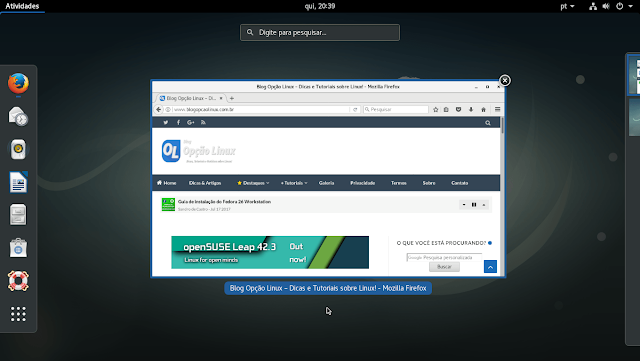The width and height of the screenshot is (640, 361).
Task: Open the Sobre menu item
Action: pos(429,183)
